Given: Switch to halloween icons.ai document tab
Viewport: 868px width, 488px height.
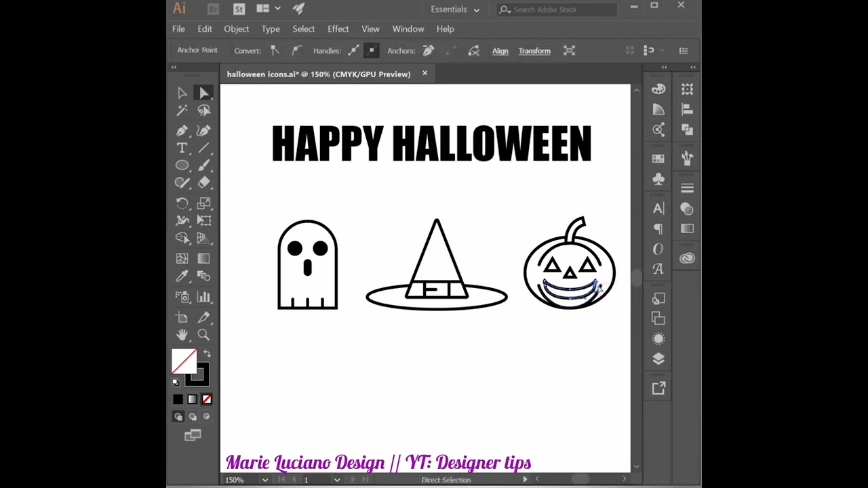Looking at the screenshot, I should (x=319, y=74).
